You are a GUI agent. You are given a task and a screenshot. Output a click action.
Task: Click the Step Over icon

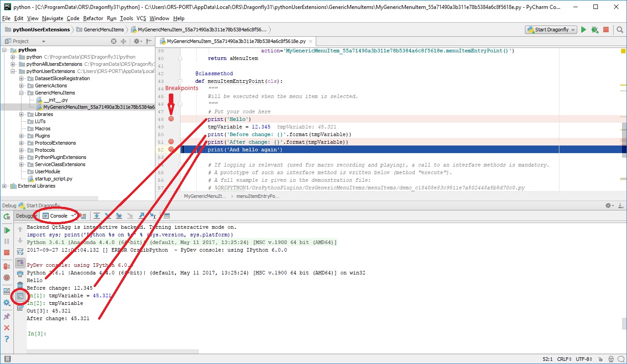(x=97, y=216)
